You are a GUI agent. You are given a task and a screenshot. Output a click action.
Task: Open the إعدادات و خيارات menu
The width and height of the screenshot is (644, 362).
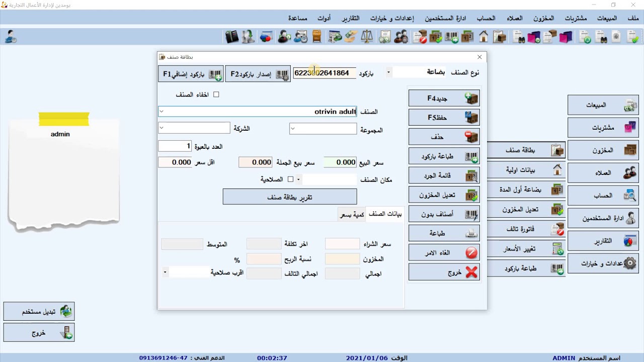(x=392, y=18)
